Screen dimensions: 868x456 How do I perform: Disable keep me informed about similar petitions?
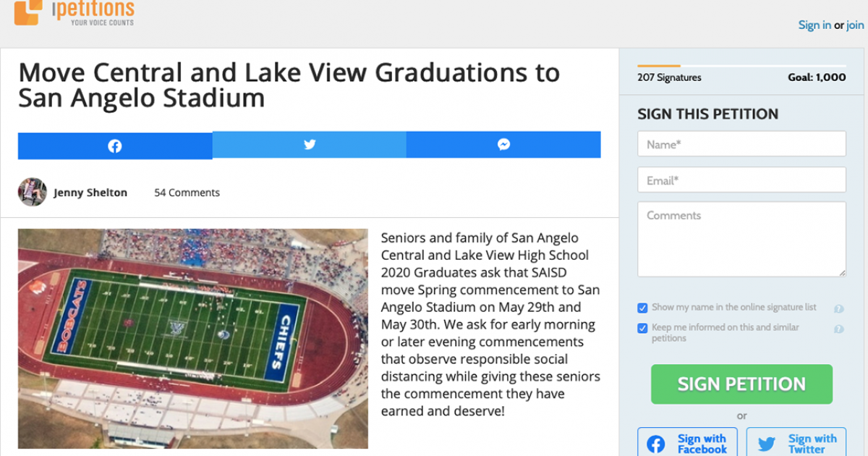pos(642,328)
